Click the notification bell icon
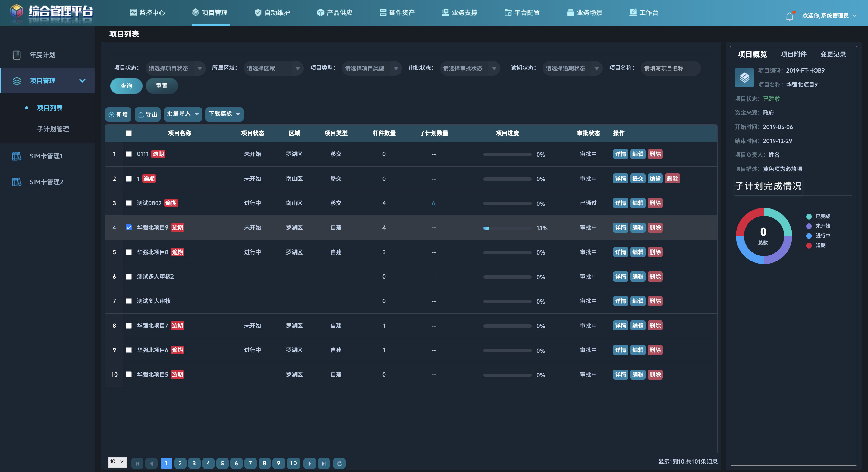This screenshot has height=472, width=868. pyautogui.click(x=790, y=16)
